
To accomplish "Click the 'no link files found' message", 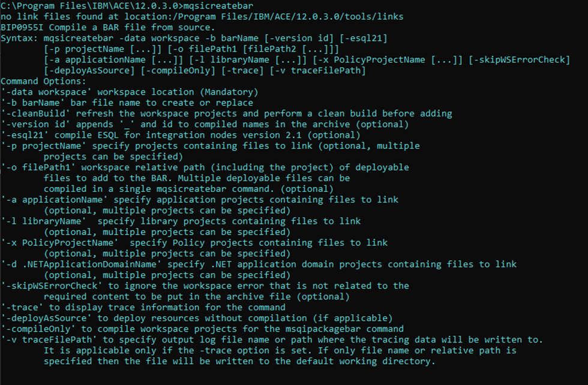I will coord(202,17).
